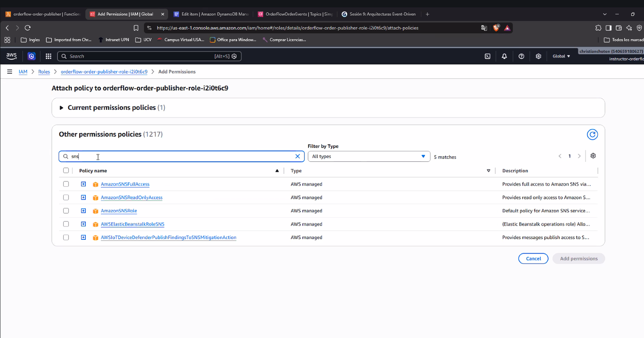The image size is (644, 338).
Task: Open the IAM side navigation hamburger menu
Action: point(10,72)
